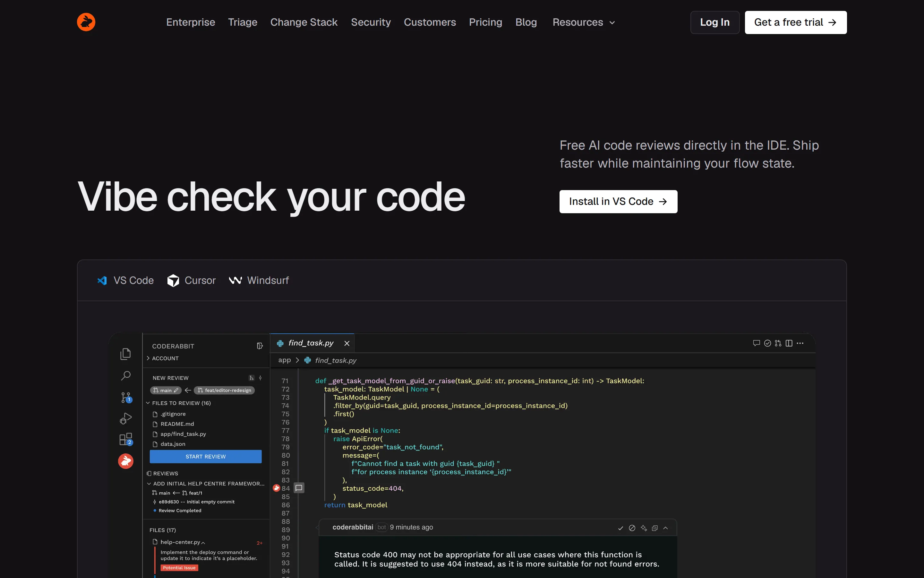
Task: Click the CodeRabbit orange logo in header
Action: (86, 22)
